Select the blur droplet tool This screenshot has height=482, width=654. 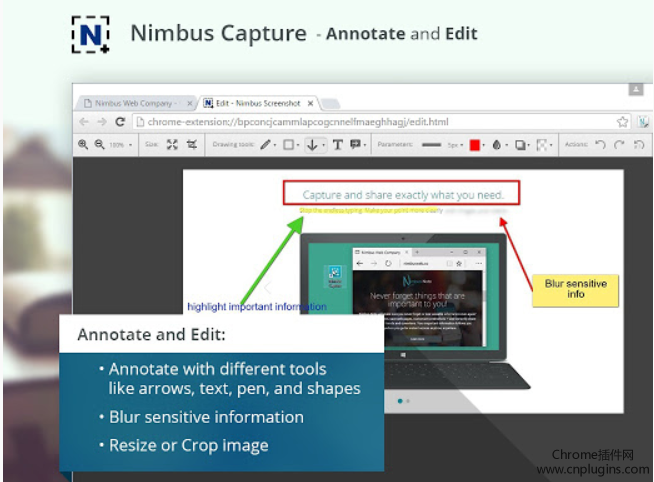click(x=496, y=145)
